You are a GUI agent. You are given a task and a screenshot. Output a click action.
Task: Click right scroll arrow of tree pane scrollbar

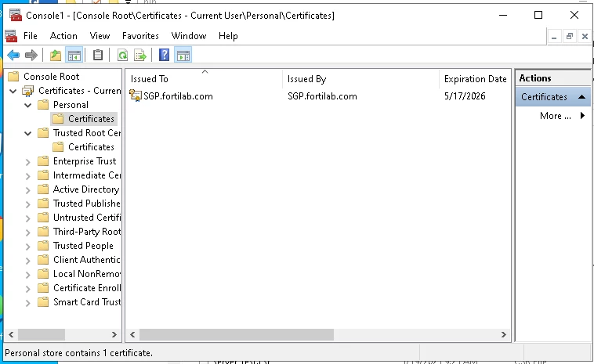click(x=114, y=334)
